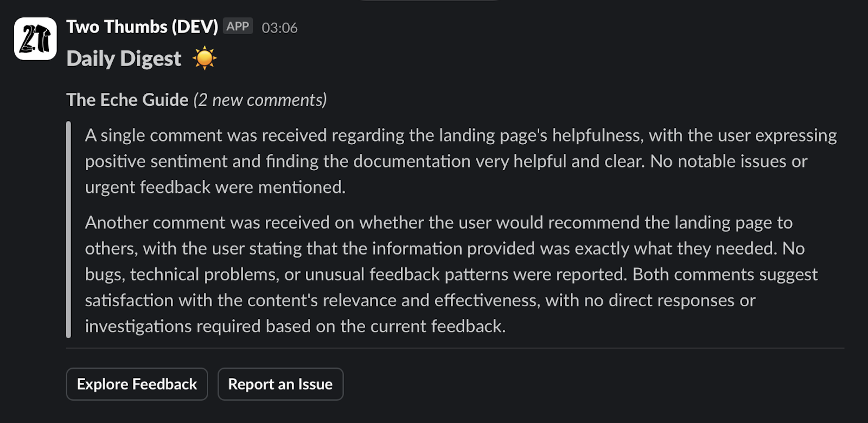Click the phrase 'urgent feedback were mentioned'
This screenshot has width=868, height=423.
pos(215,187)
